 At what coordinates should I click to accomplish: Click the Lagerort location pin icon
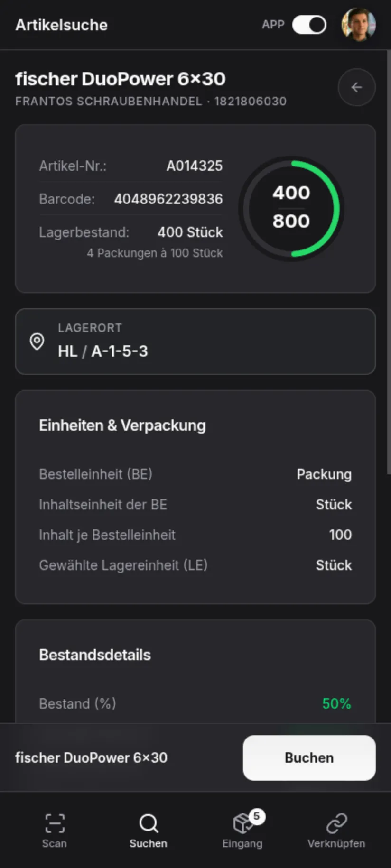click(x=37, y=342)
